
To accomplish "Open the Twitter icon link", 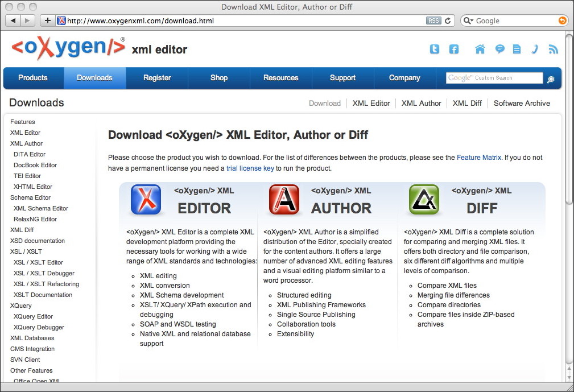I will coord(435,49).
